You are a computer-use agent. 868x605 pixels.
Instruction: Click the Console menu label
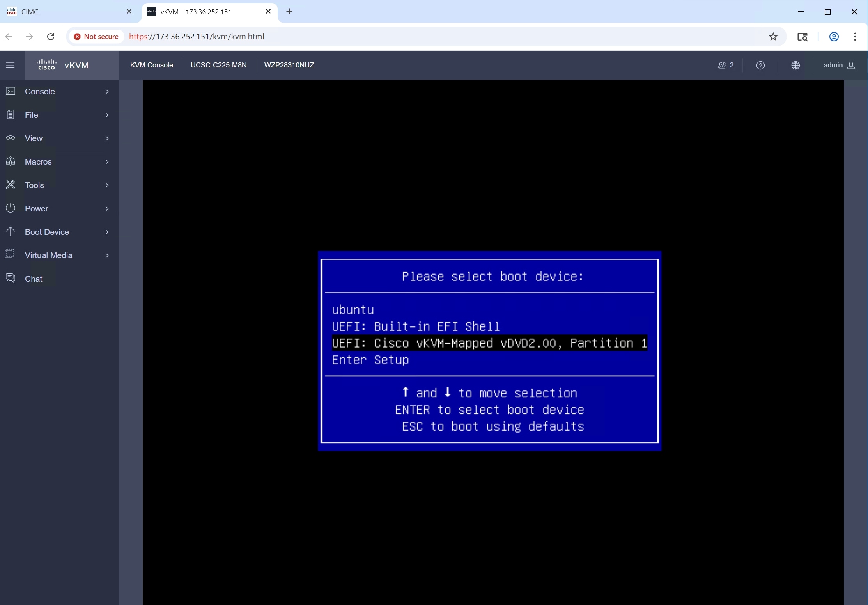click(x=40, y=91)
